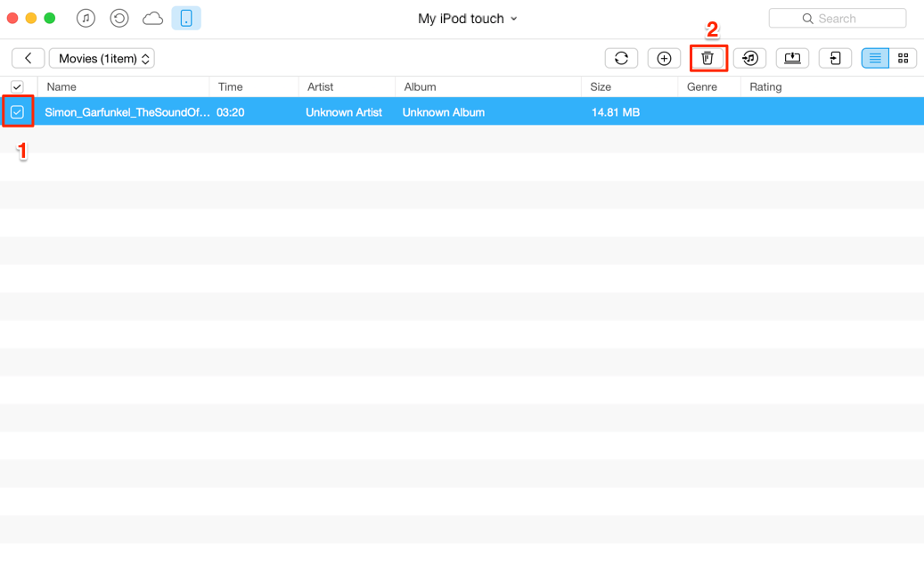This screenshot has height=567, width=924.
Task: Sort by the Time column header
Action: coord(231,87)
